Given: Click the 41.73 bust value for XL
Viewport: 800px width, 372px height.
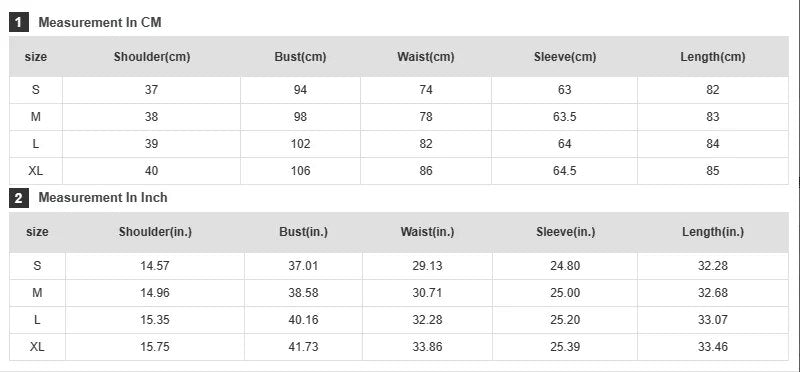Looking at the screenshot, I should pos(303,347).
